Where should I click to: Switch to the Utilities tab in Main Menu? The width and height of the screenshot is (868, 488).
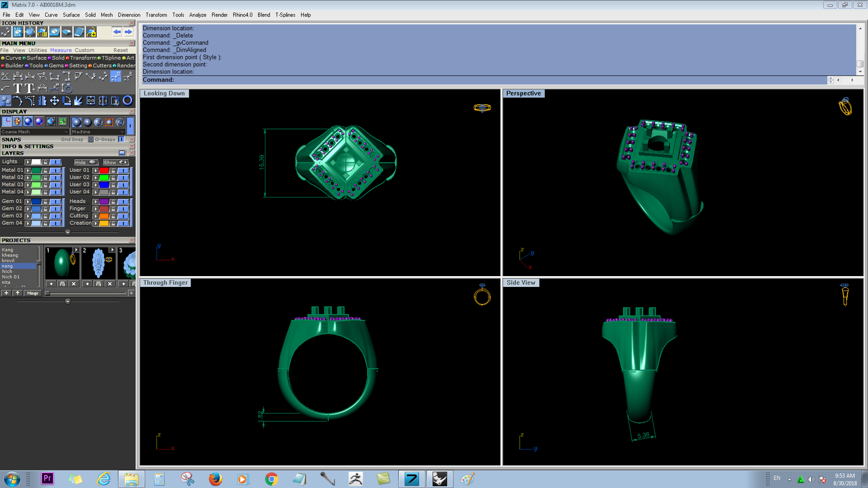(x=38, y=50)
